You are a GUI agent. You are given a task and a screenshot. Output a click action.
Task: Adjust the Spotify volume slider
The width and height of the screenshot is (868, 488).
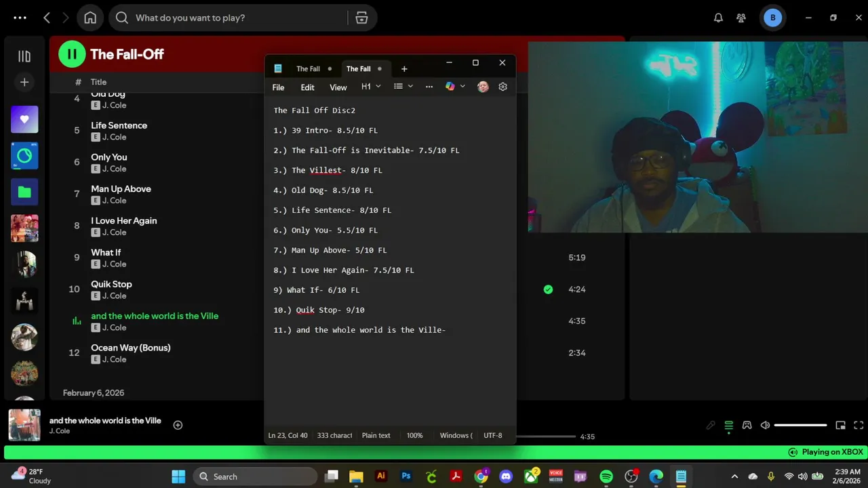pyautogui.click(x=800, y=425)
